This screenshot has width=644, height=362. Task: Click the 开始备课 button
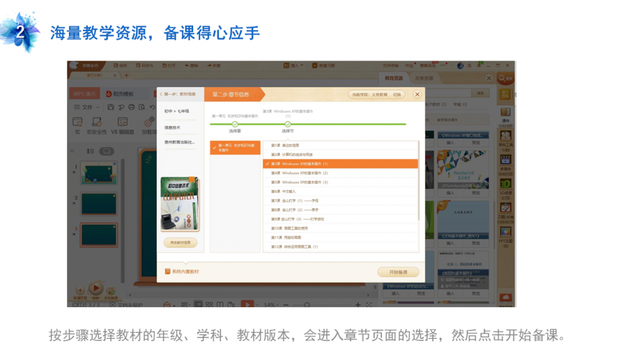pyautogui.click(x=398, y=272)
